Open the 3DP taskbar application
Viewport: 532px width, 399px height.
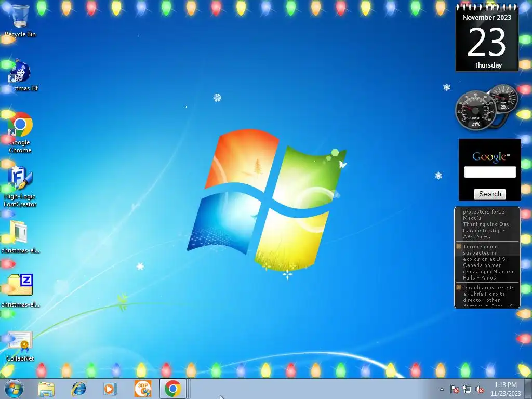[x=142, y=389]
